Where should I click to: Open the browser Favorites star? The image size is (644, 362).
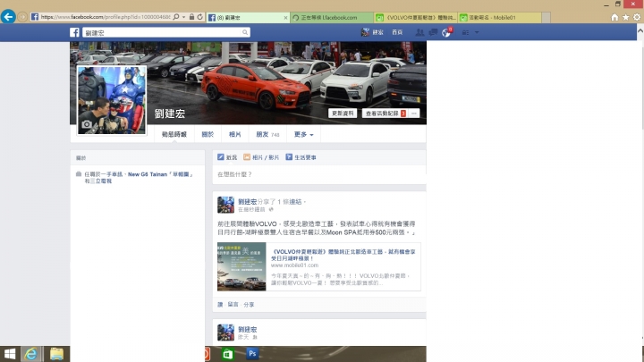coord(625,17)
